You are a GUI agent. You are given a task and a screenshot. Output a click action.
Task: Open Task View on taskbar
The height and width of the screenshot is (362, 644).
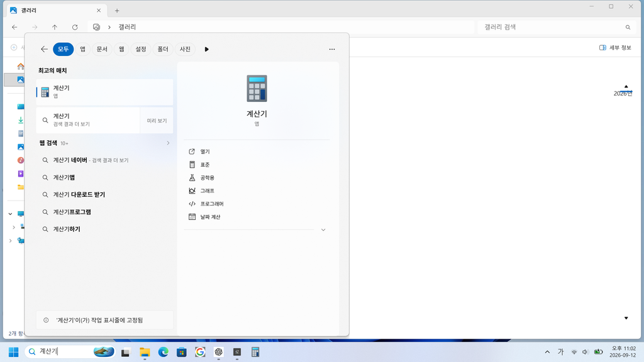[126, 352]
